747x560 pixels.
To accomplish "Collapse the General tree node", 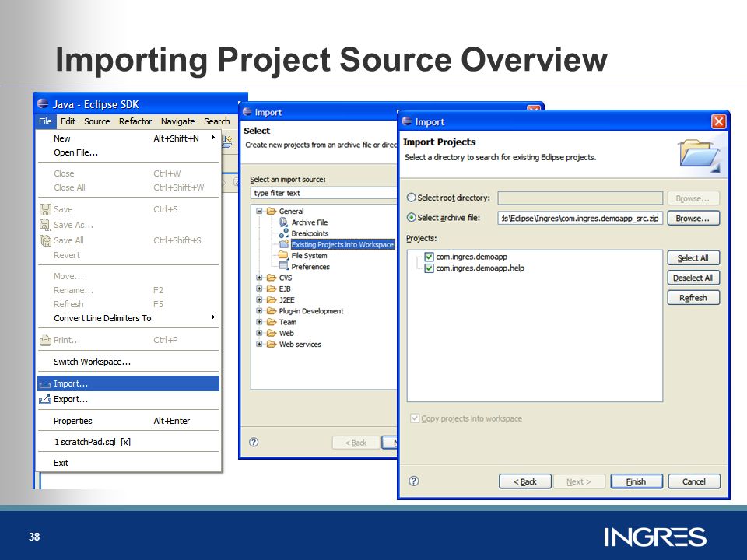I will click(x=259, y=211).
